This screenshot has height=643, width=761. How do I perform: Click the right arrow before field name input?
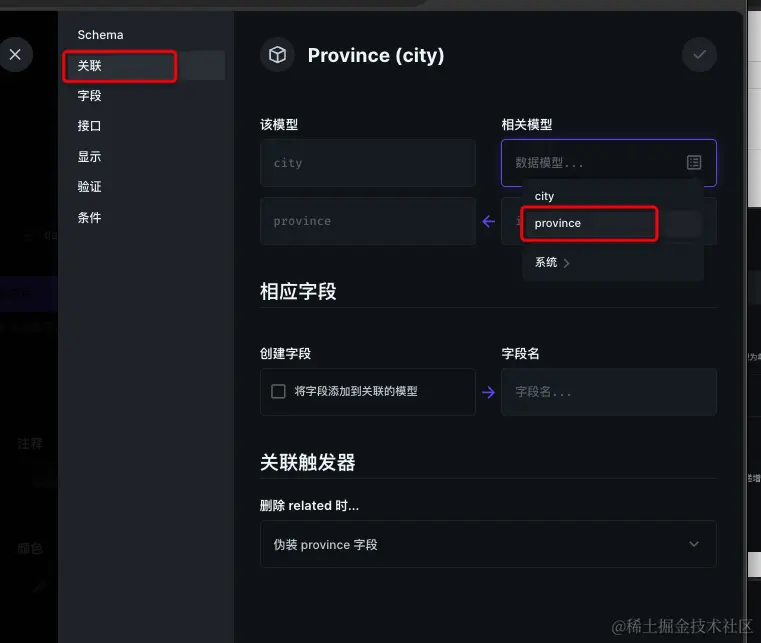click(488, 392)
